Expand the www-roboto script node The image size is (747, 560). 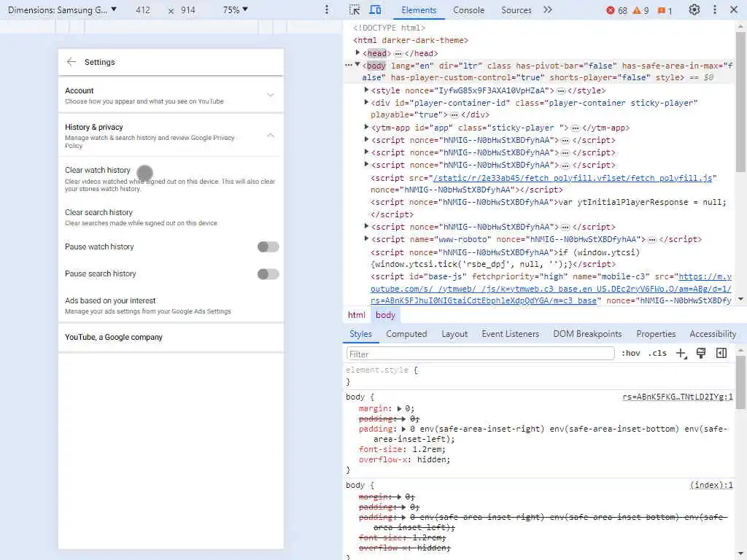[366, 238]
